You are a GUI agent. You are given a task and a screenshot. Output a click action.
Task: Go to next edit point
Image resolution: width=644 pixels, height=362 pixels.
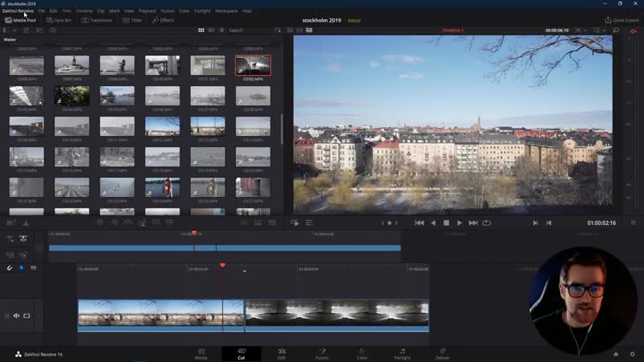click(x=535, y=223)
